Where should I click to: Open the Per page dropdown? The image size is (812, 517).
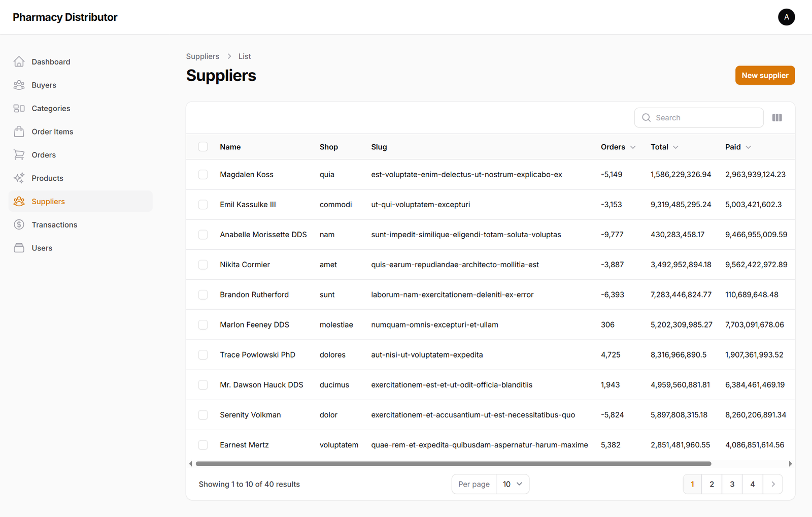tap(512, 484)
